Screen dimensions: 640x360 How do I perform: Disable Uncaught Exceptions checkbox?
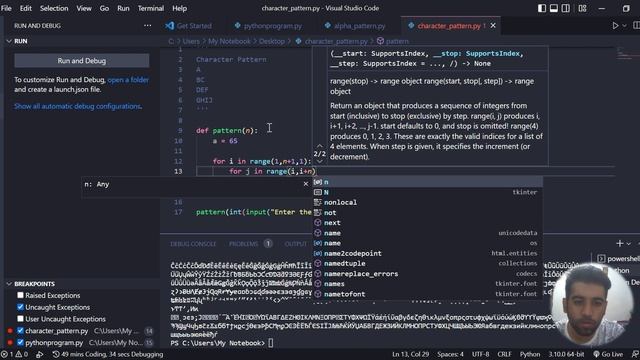(x=20, y=307)
